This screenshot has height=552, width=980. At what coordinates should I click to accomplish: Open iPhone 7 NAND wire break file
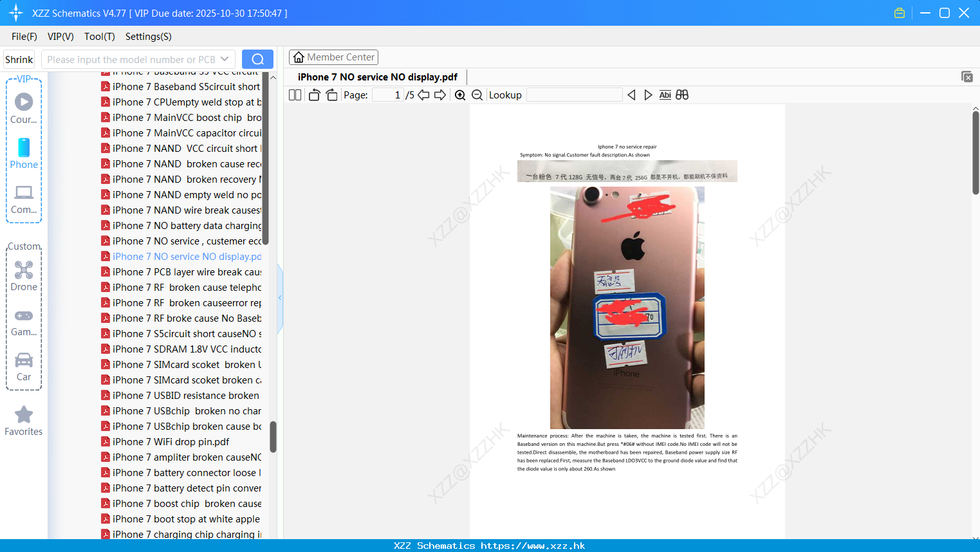coord(181,210)
